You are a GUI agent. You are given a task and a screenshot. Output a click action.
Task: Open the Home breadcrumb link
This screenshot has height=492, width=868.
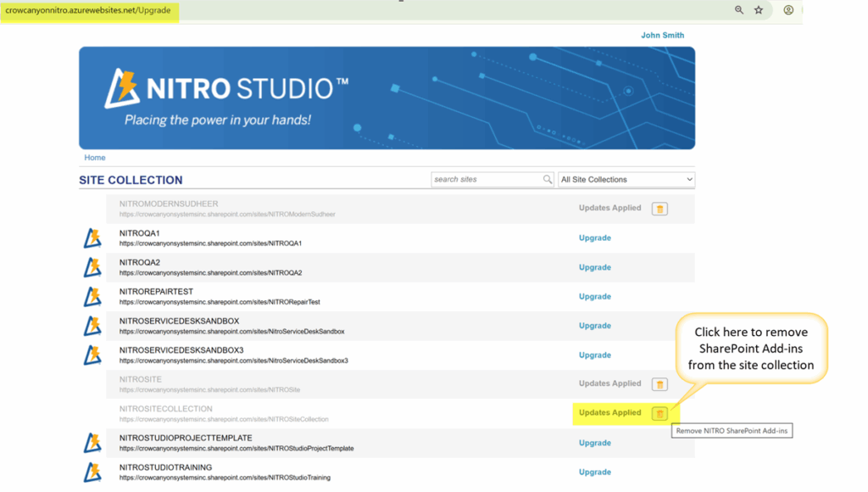(95, 157)
